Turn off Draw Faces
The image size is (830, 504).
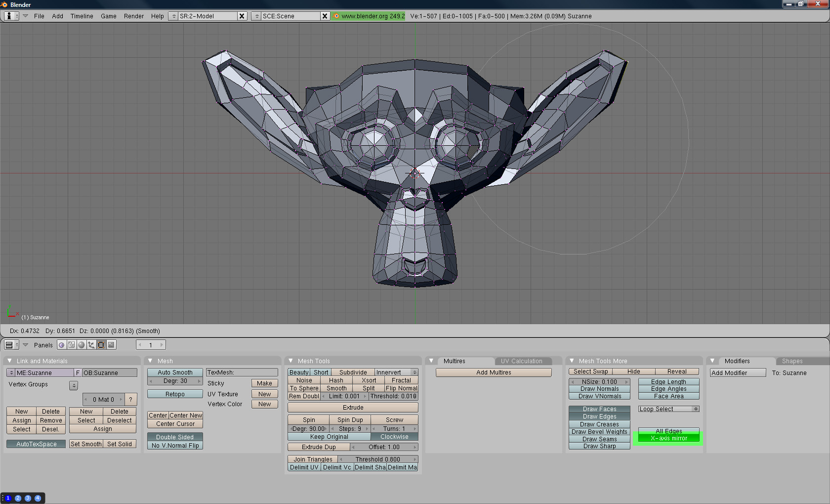599,409
